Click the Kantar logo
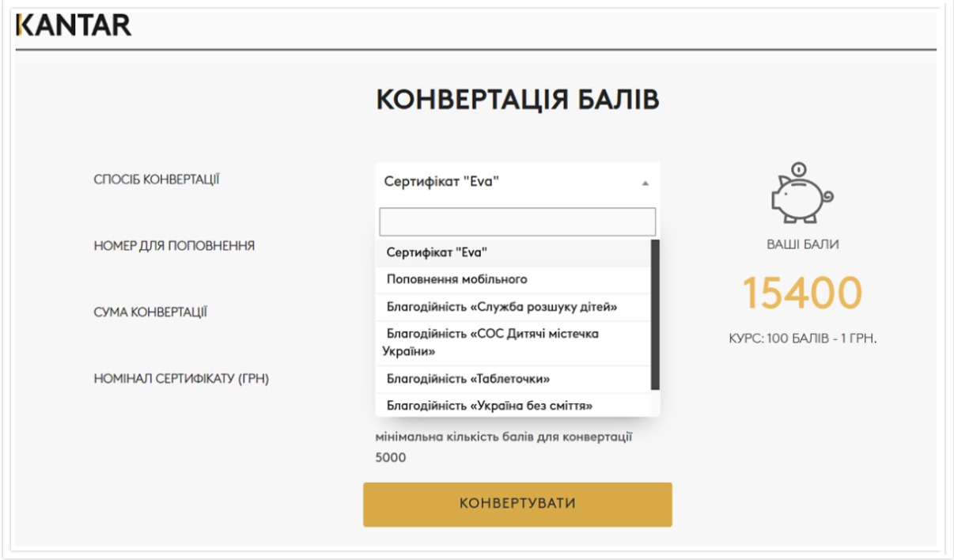The height and width of the screenshot is (560, 954). tap(74, 25)
